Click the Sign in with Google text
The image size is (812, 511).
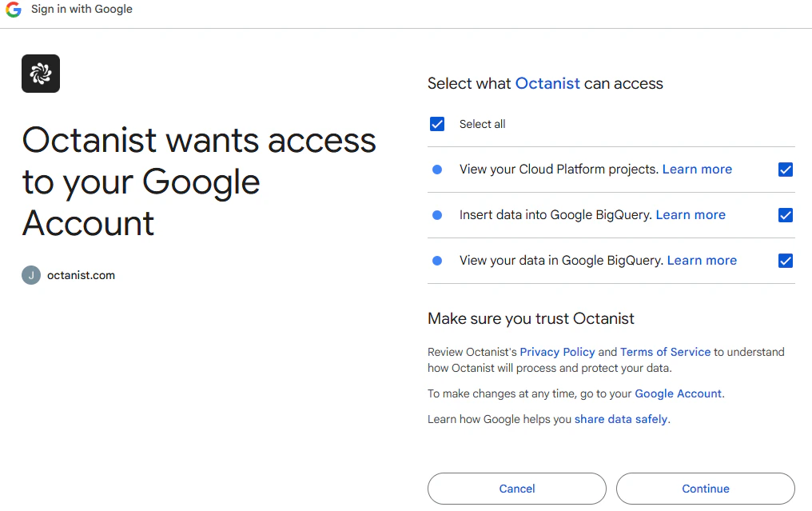82,10
